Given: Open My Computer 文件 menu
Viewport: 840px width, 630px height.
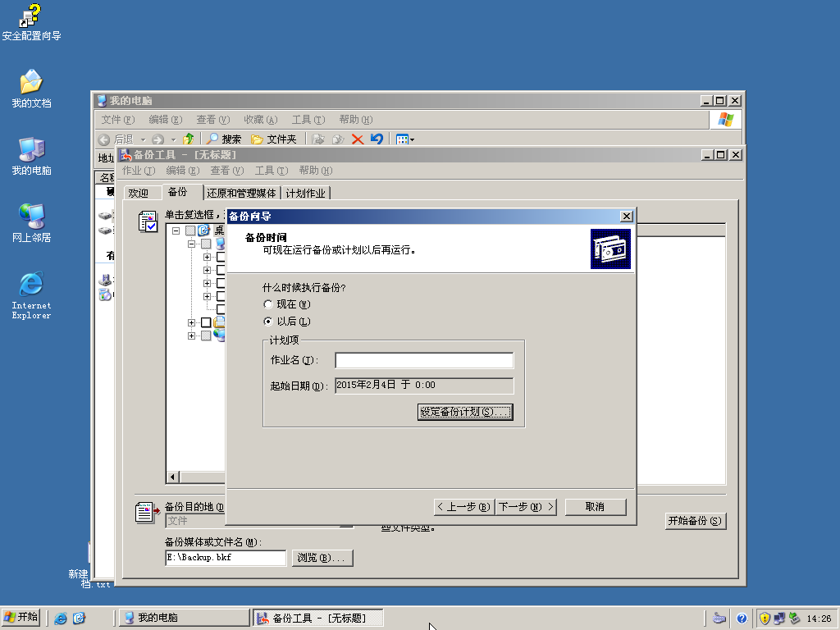Looking at the screenshot, I should (118, 120).
